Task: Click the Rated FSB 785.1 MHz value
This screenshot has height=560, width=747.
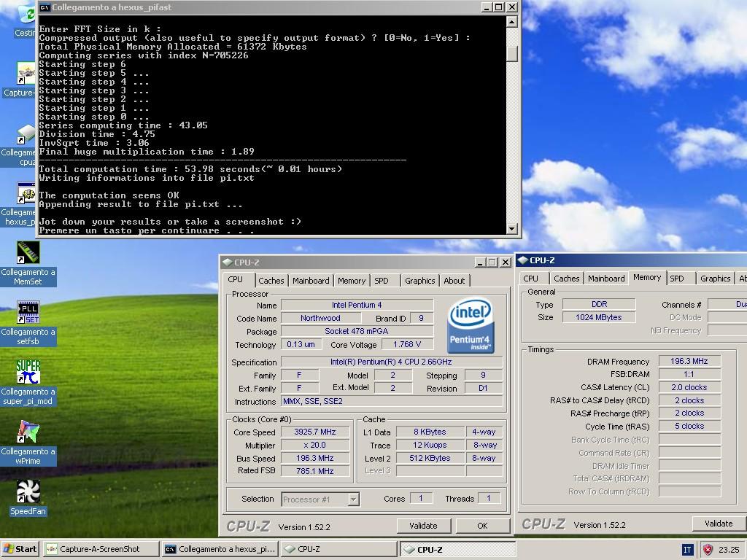Action: point(315,471)
